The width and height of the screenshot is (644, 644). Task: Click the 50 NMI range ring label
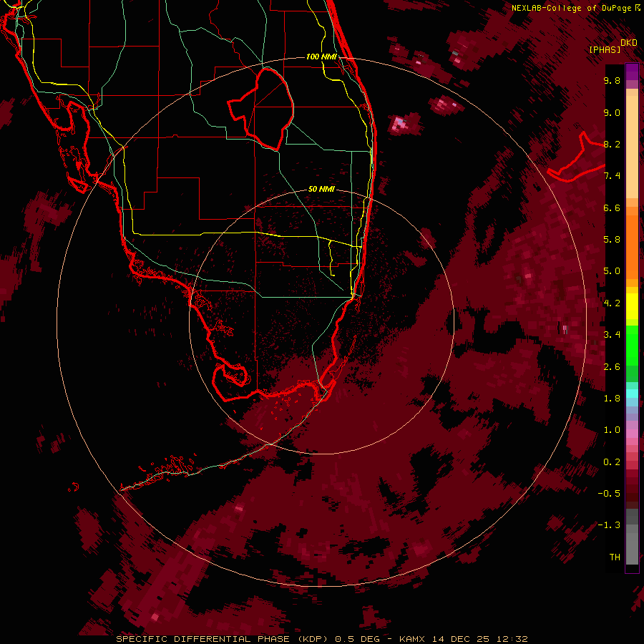click(321, 189)
